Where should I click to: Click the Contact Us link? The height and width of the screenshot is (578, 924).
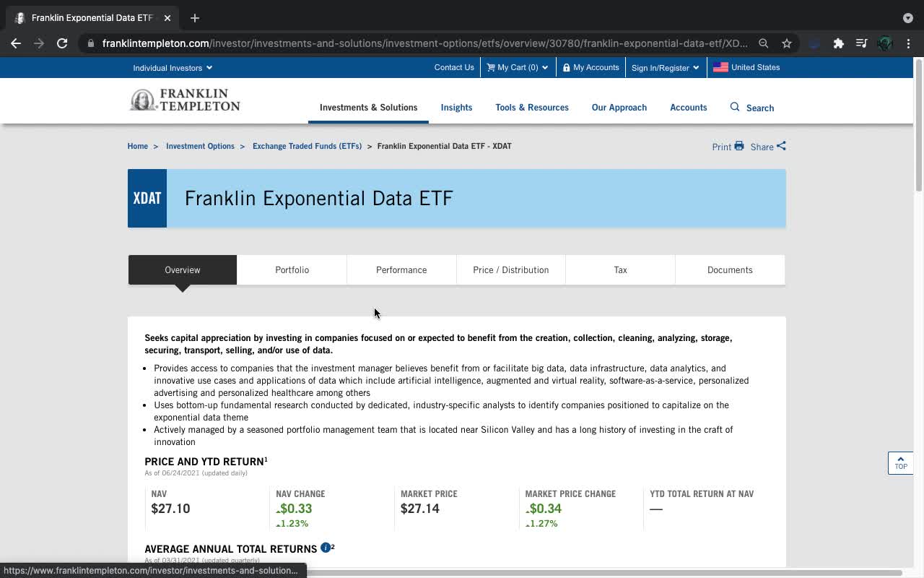pos(454,67)
